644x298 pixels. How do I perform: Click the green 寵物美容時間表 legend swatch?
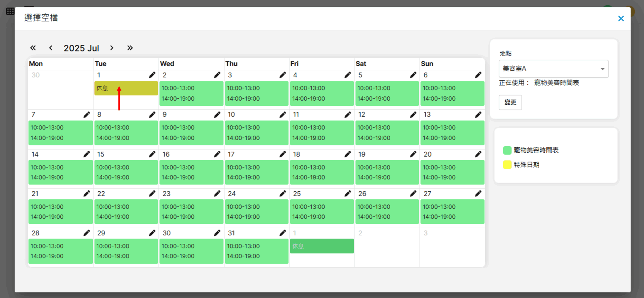(x=507, y=150)
